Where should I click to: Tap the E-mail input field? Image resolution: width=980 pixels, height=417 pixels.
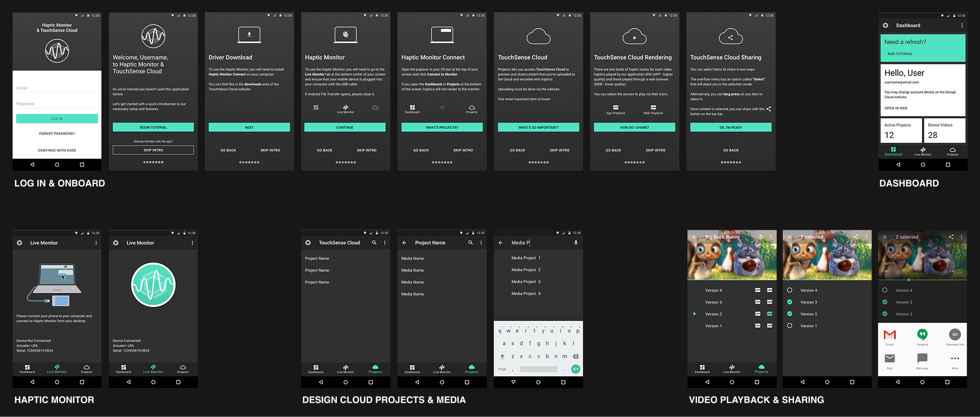57,88
